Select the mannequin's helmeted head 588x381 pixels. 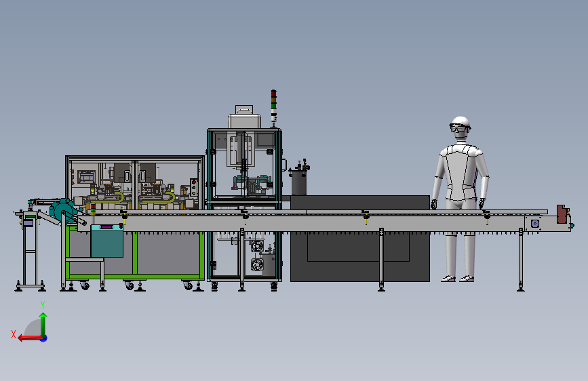[x=460, y=127]
